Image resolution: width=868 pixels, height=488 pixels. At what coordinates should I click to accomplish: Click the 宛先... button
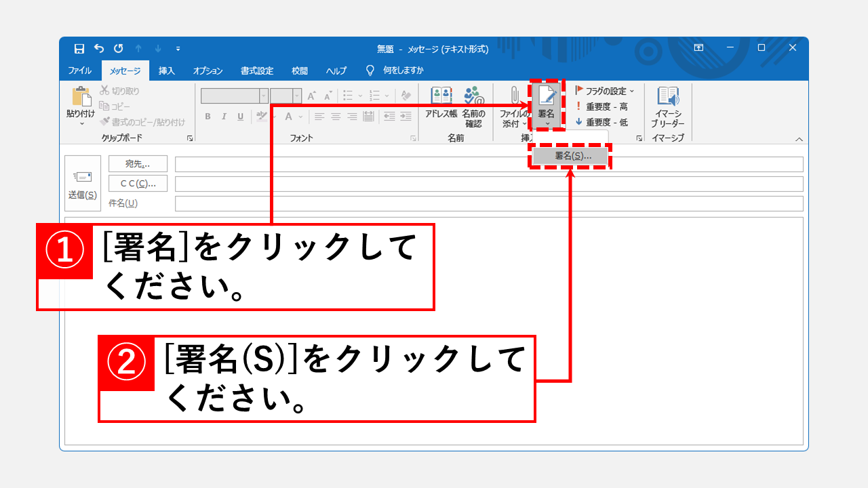click(138, 164)
